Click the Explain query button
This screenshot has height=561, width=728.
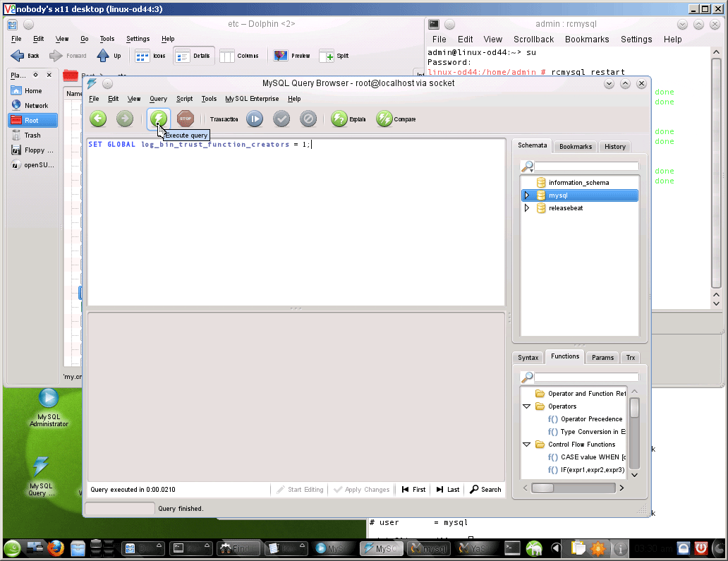tap(348, 119)
